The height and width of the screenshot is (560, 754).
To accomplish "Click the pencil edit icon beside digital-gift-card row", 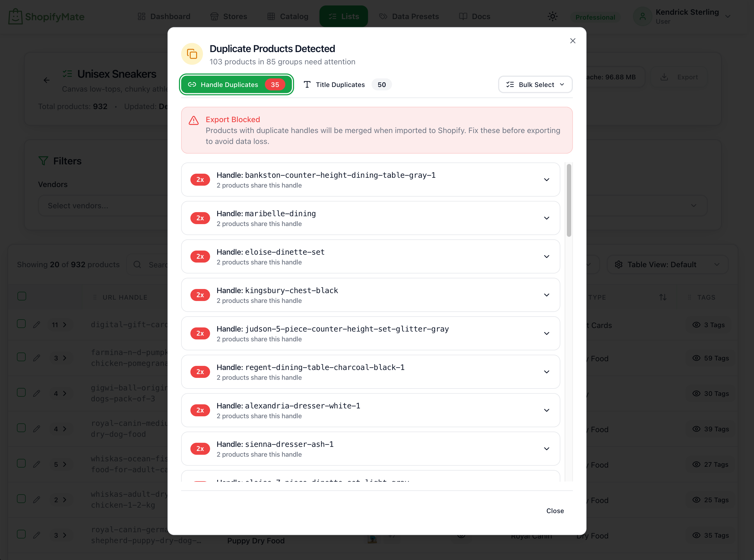I will (x=37, y=324).
